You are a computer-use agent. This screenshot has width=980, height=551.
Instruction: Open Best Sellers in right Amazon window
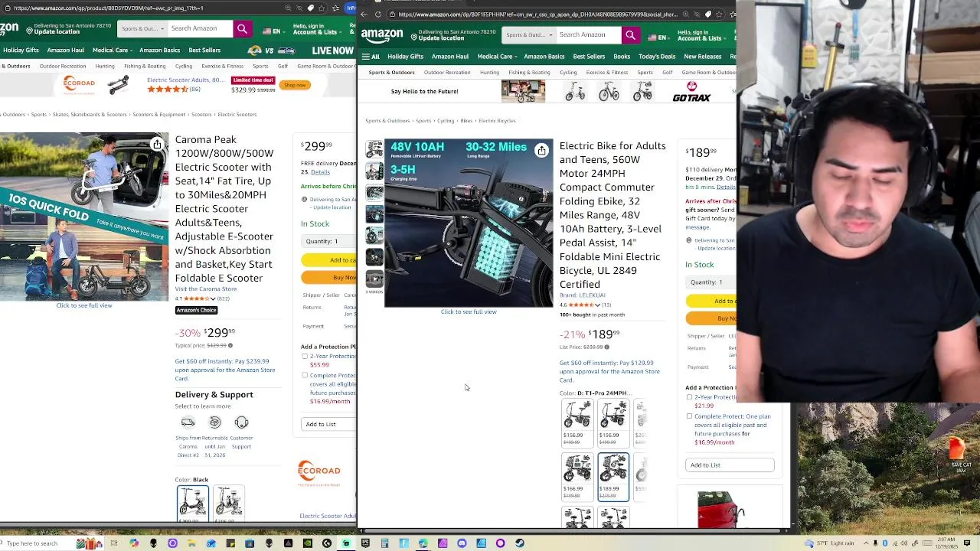coord(589,57)
